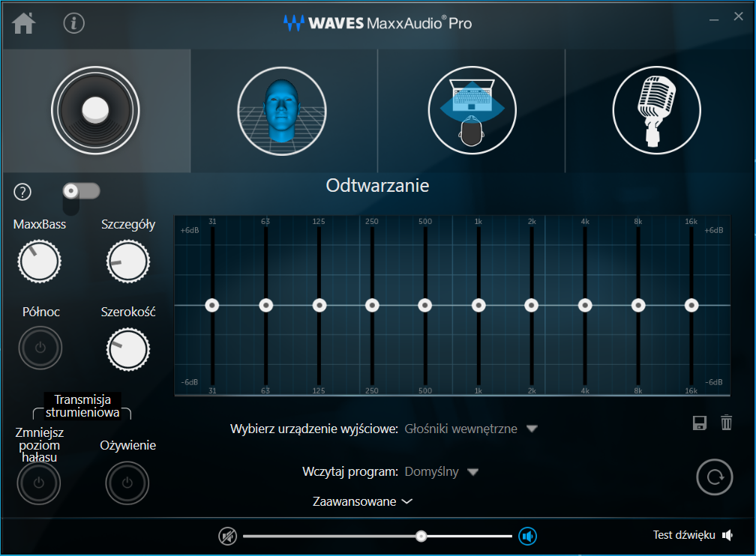Toggle Zmniejsz poziom hałasu power button
756x556 pixels.
(38, 483)
